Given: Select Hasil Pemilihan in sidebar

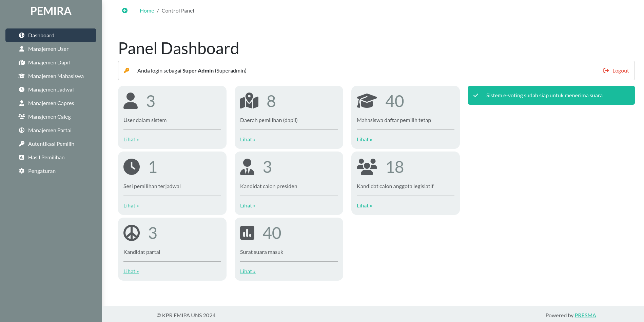Looking at the screenshot, I should pyautogui.click(x=46, y=157).
